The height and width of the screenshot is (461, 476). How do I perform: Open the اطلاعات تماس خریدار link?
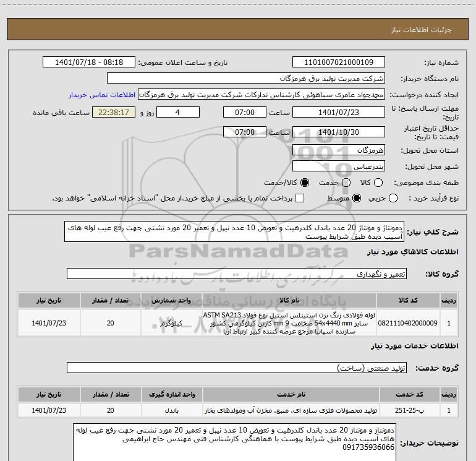pyautogui.click(x=102, y=95)
